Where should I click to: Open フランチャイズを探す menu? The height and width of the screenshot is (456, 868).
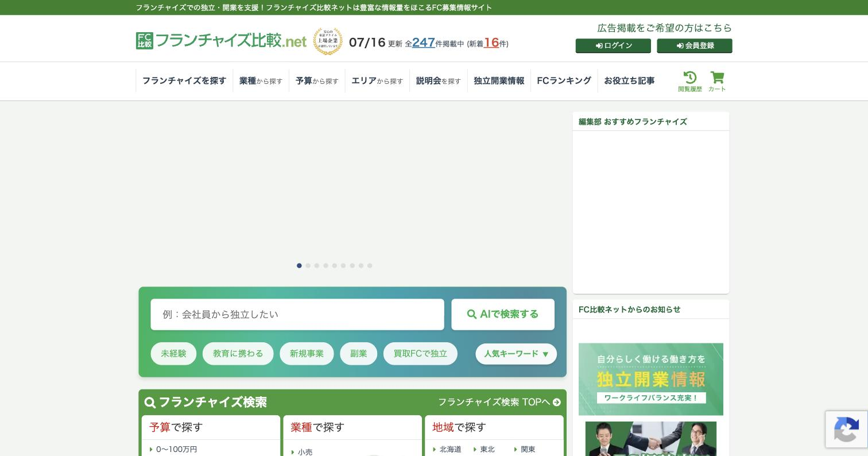tap(184, 81)
